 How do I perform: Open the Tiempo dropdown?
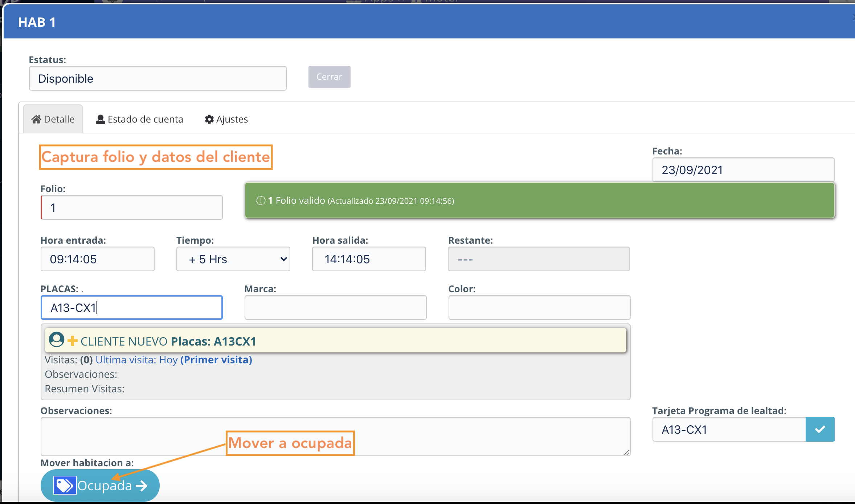[233, 259]
